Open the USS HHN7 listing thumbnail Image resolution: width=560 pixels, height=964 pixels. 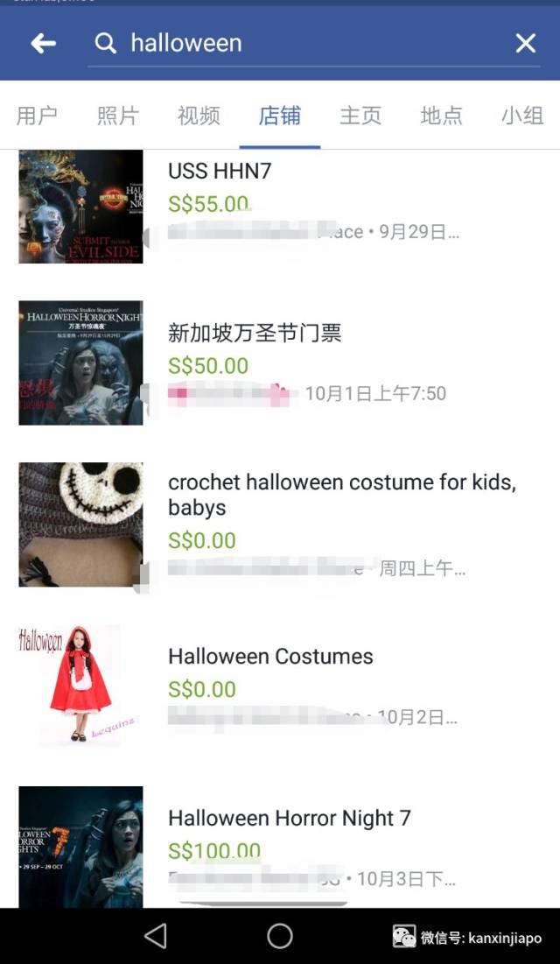pos(80,207)
